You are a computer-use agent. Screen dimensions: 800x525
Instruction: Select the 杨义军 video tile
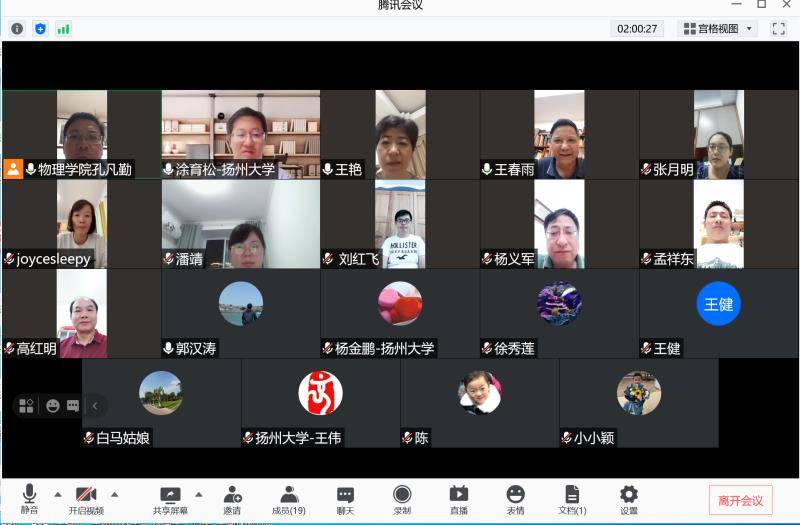click(559, 224)
